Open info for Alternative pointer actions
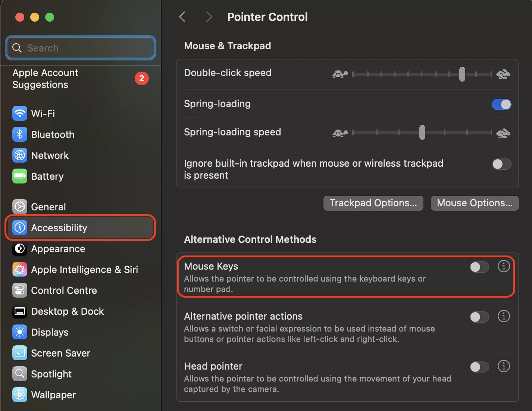The image size is (532, 411). [504, 316]
